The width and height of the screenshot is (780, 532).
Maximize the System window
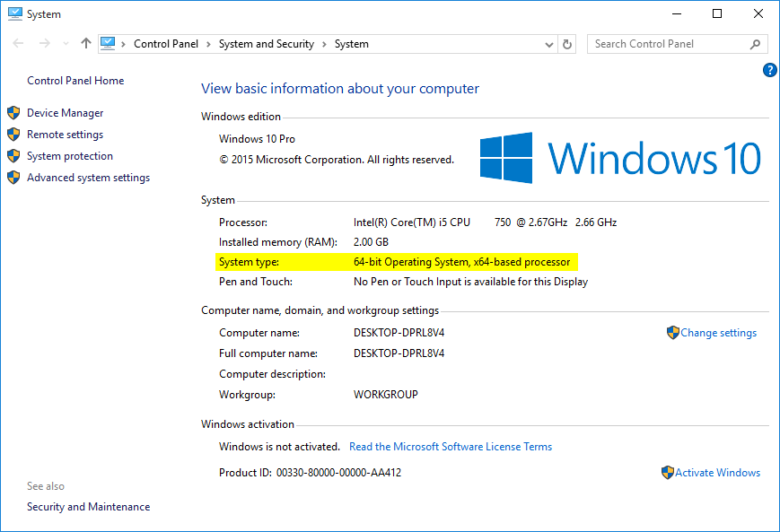tap(717, 14)
